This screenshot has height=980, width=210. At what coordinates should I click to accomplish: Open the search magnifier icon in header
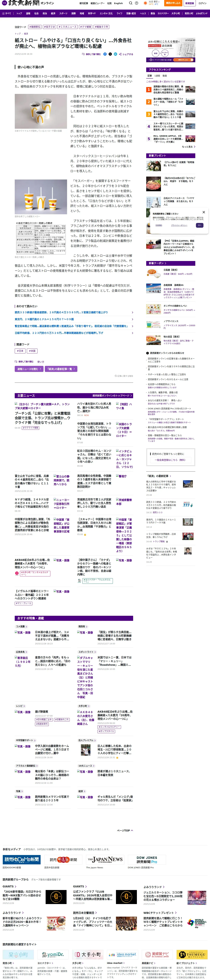[130, 3]
